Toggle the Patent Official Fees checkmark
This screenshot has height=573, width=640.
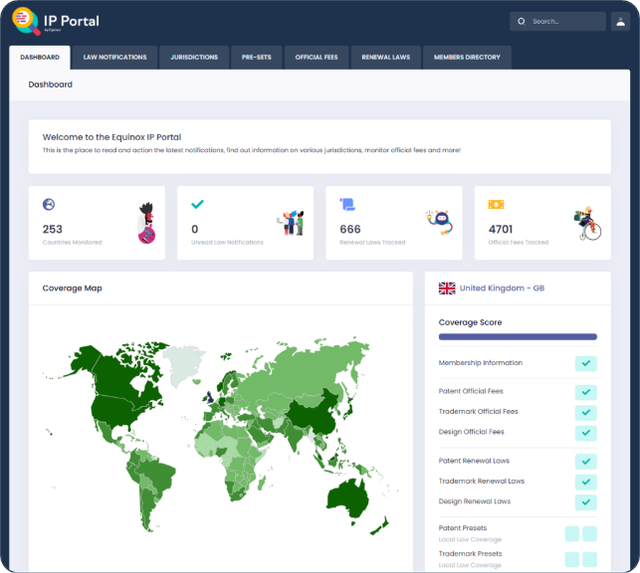click(586, 392)
